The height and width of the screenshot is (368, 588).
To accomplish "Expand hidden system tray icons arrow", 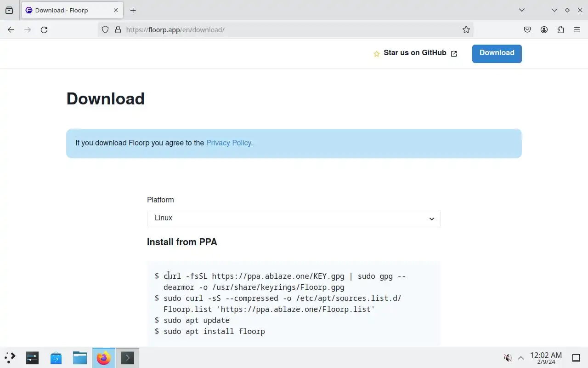I will click(x=521, y=357).
